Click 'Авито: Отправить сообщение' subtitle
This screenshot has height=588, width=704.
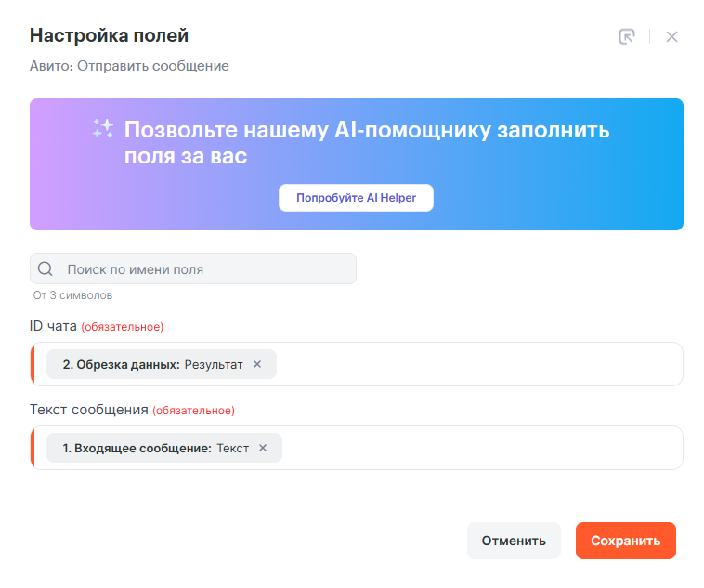(129, 66)
